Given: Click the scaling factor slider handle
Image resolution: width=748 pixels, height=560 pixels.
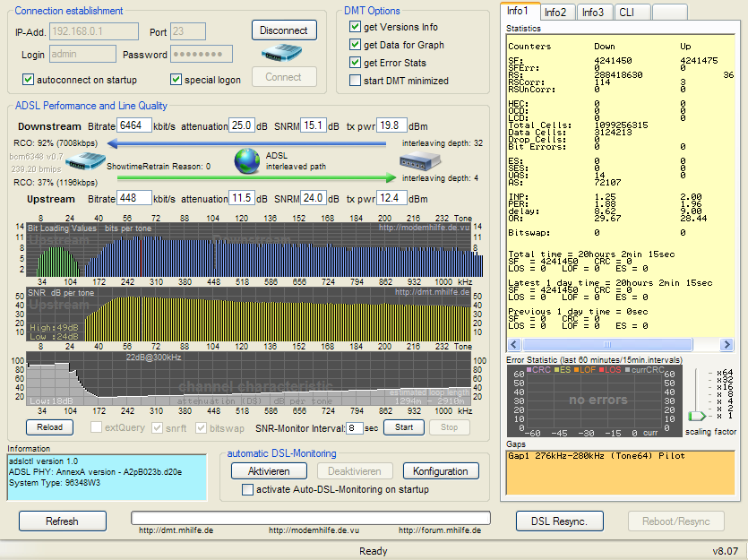Looking at the screenshot, I should [696, 417].
